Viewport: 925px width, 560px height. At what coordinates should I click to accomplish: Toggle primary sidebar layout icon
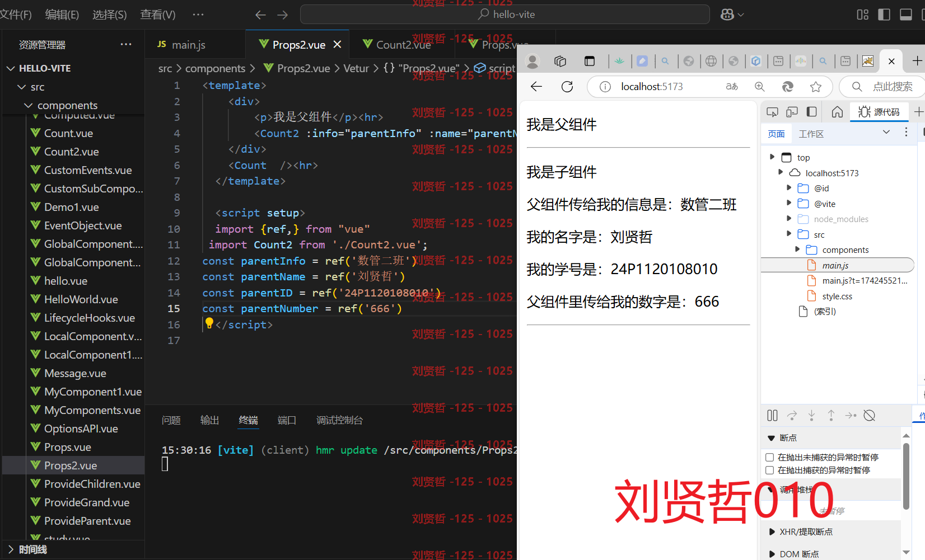tap(884, 15)
